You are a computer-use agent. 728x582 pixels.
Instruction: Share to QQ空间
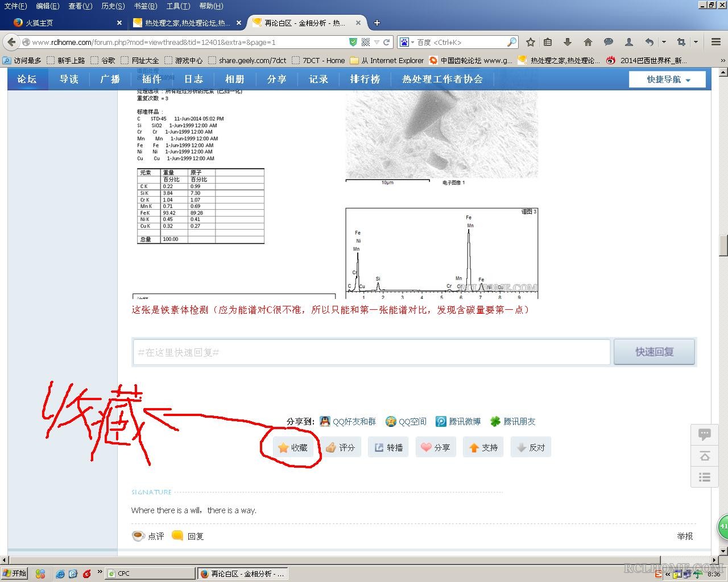pyautogui.click(x=406, y=421)
